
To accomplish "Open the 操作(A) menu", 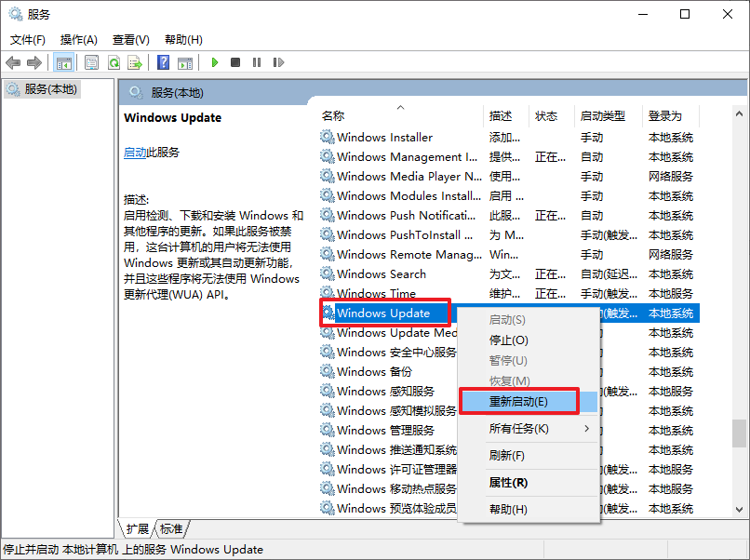I will point(78,40).
